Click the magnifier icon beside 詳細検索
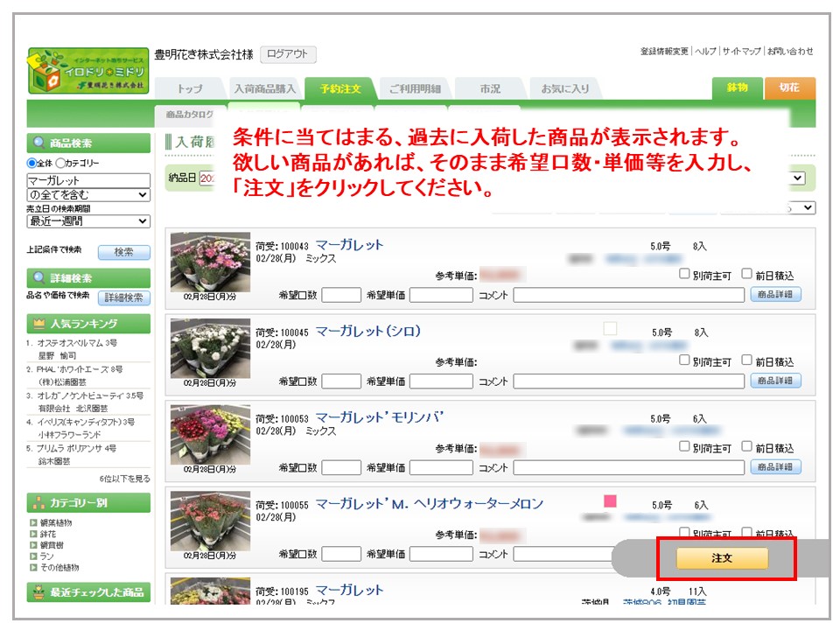The width and height of the screenshot is (840, 630). click(x=39, y=278)
